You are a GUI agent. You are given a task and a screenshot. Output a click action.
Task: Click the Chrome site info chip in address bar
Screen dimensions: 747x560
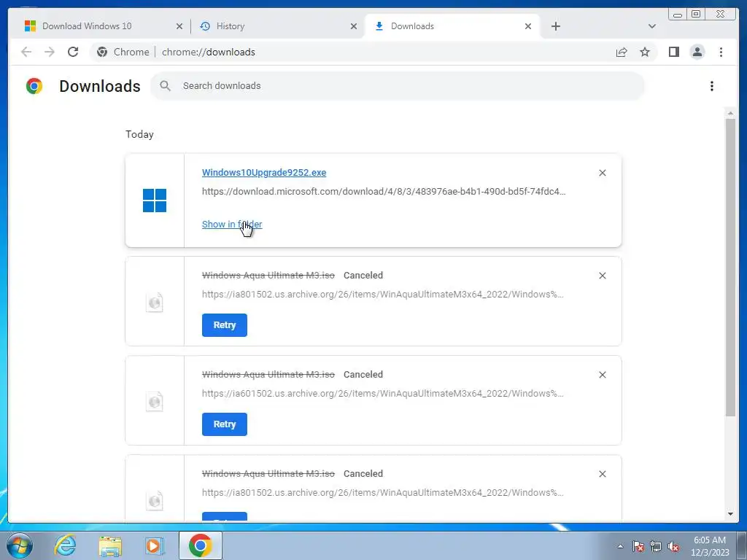tap(123, 52)
